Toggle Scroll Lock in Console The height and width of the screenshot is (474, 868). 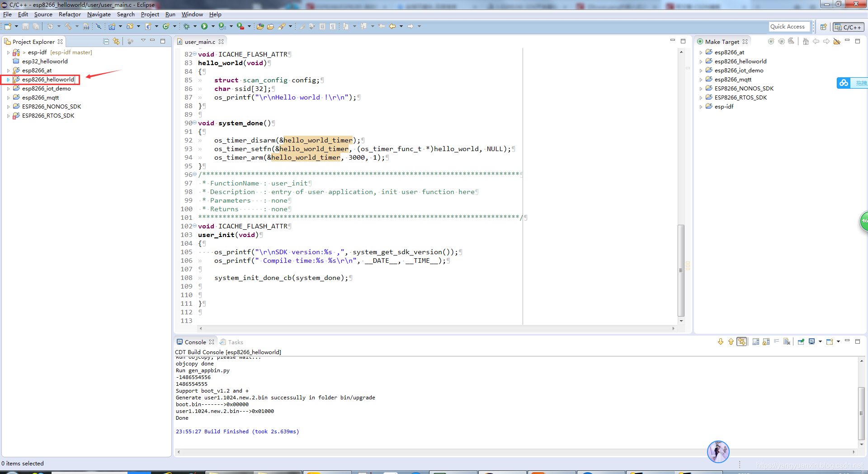click(766, 341)
